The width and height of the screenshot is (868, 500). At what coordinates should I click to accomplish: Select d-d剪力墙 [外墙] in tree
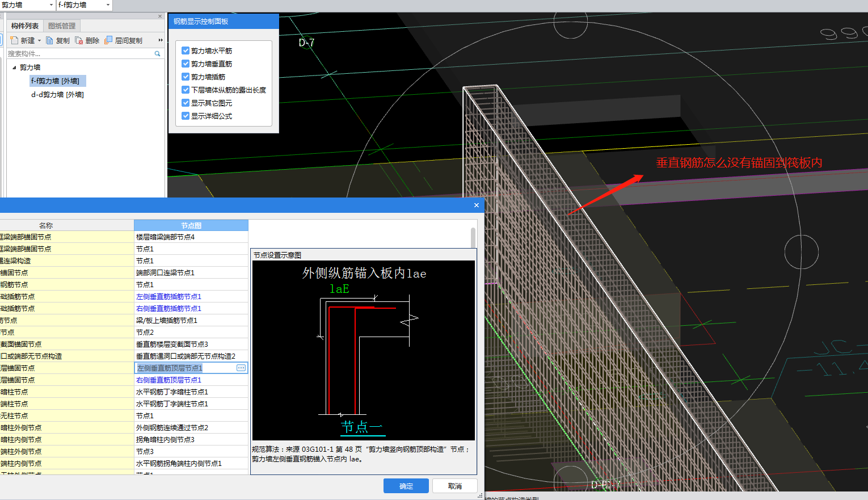point(57,95)
